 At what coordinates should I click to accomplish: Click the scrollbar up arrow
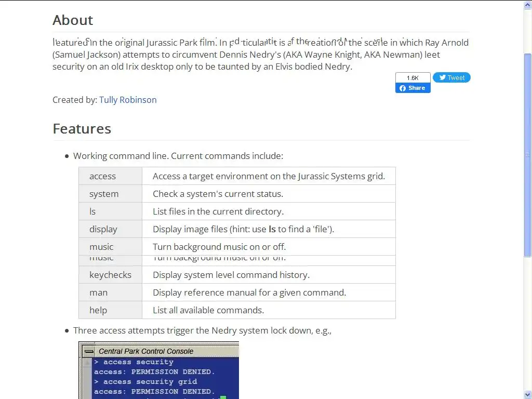[528, 5]
